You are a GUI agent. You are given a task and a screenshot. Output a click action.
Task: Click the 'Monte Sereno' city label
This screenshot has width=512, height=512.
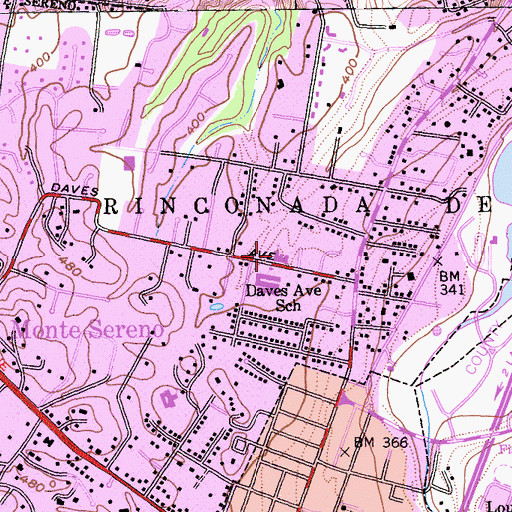(89, 329)
